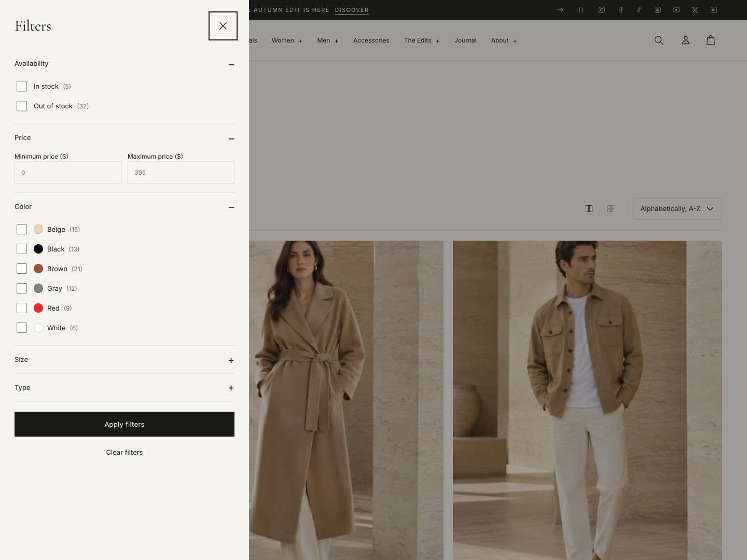This screenshot has width=747, height=560.
Task: Click the Beige color swatch
Action: pos(38,229)
